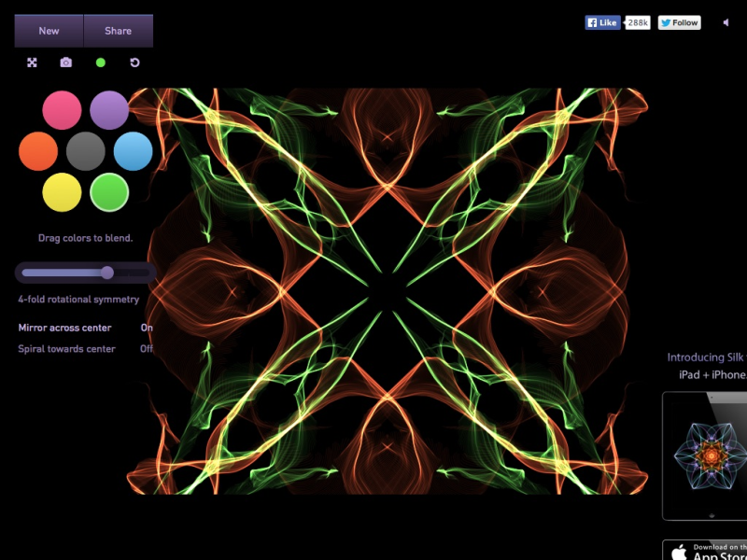This screenshot has height=560, width=747.
Task: Select the pink color swatch
Action: tap(62, 109)
